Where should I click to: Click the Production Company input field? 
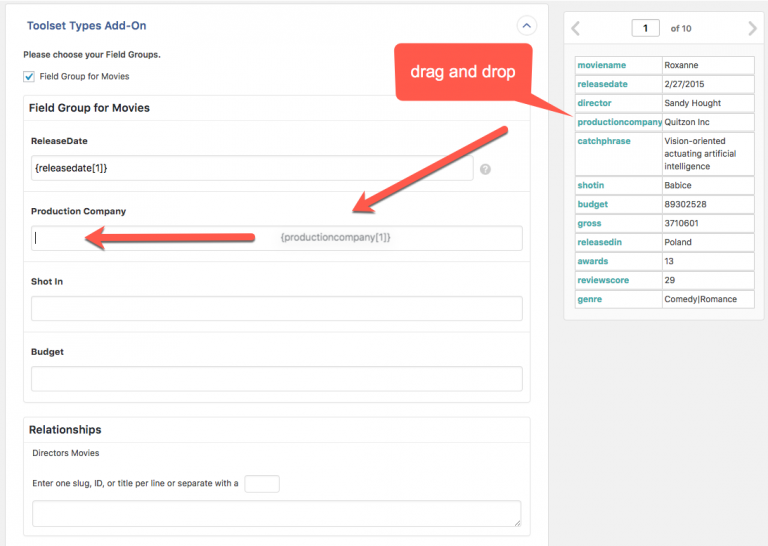coord(277,238)
